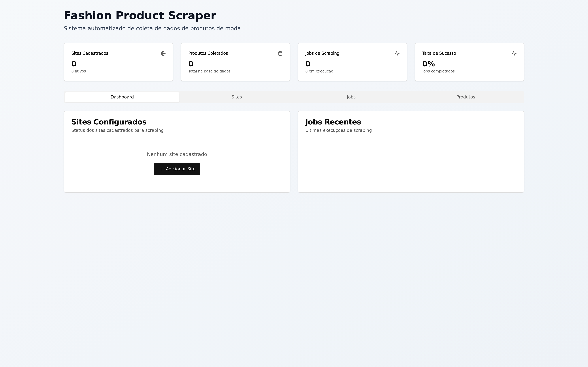
Task: Click the Fashion Product Scraper title
Action: point(140,16)
